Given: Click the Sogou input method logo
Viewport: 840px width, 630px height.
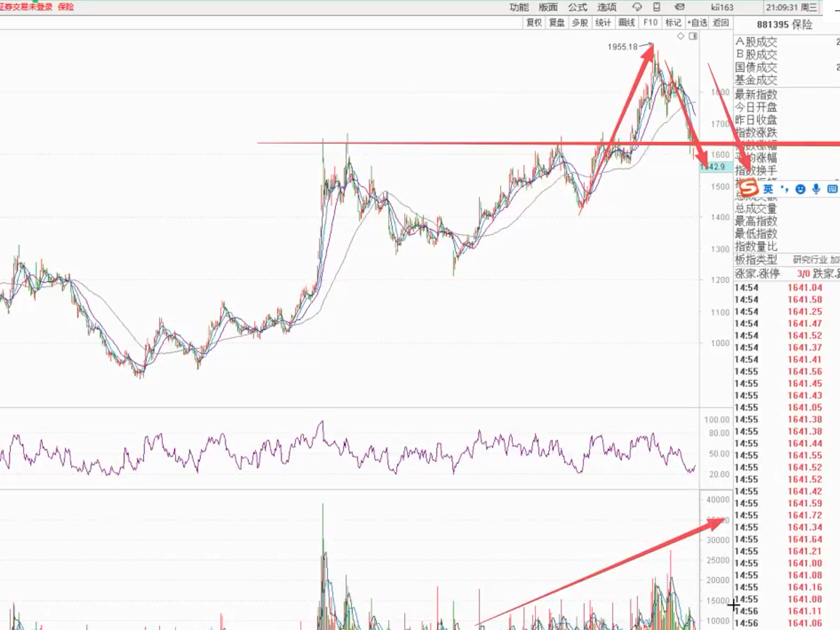Looking at the screenshot, I should [x=749, y=188].
